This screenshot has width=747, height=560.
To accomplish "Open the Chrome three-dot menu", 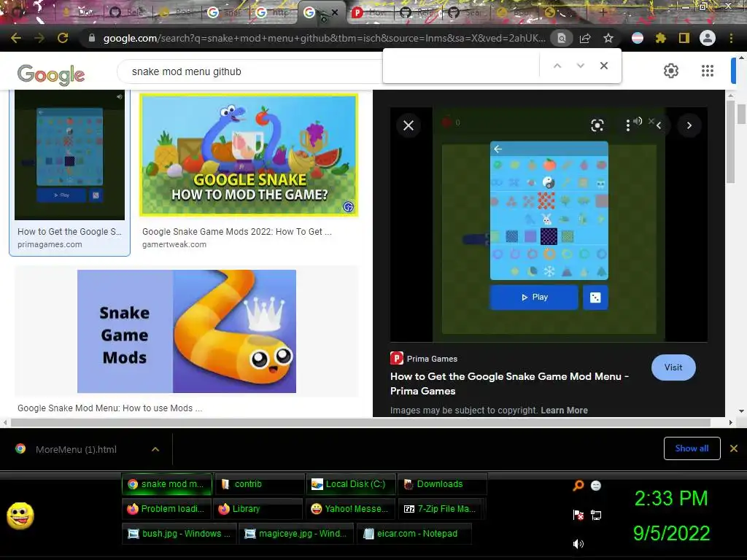I will tap(731, 38).
